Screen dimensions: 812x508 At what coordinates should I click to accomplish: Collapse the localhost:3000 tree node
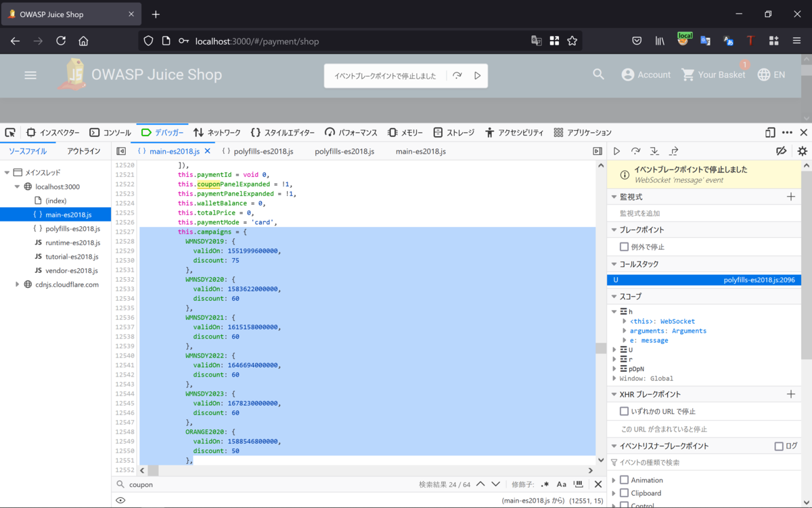tap(18, 186)
